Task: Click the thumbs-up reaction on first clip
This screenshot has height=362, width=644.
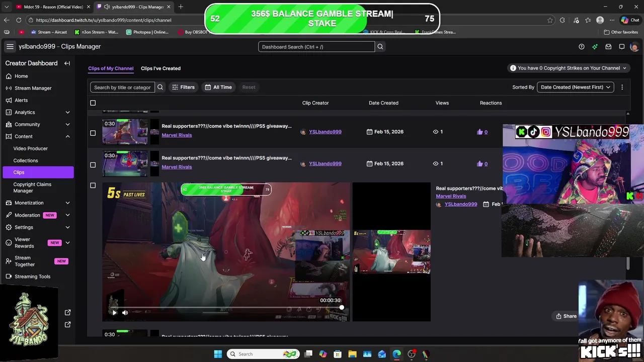Action: tap(482, 132)
